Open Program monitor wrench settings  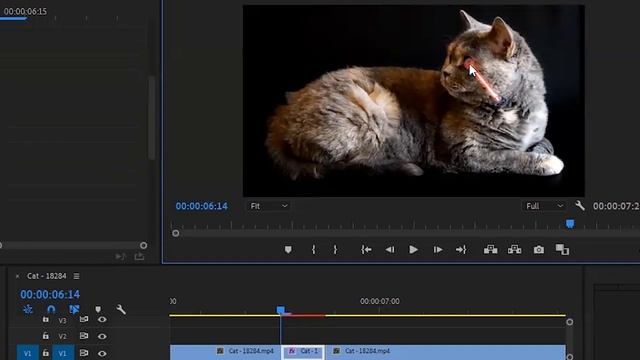click(x=580, y=206)
